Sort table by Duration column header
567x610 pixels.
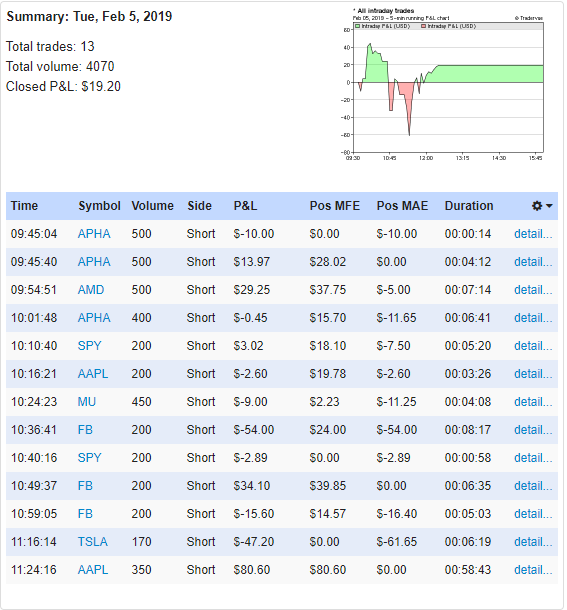click(x=469, y=206)
